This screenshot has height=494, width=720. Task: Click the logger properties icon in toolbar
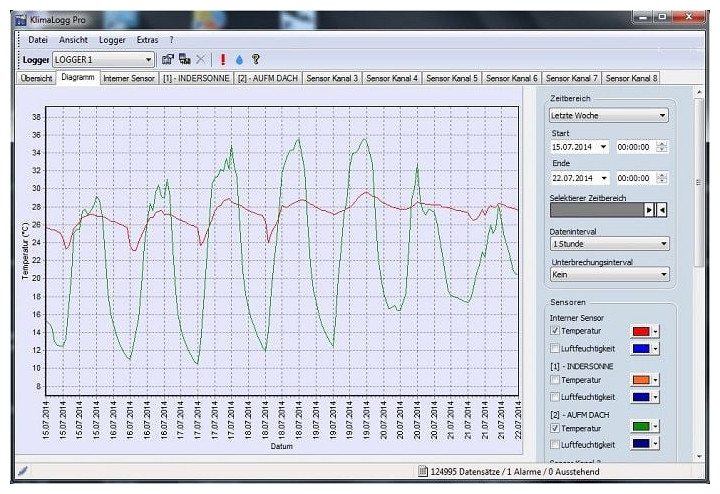coord(168,60)
